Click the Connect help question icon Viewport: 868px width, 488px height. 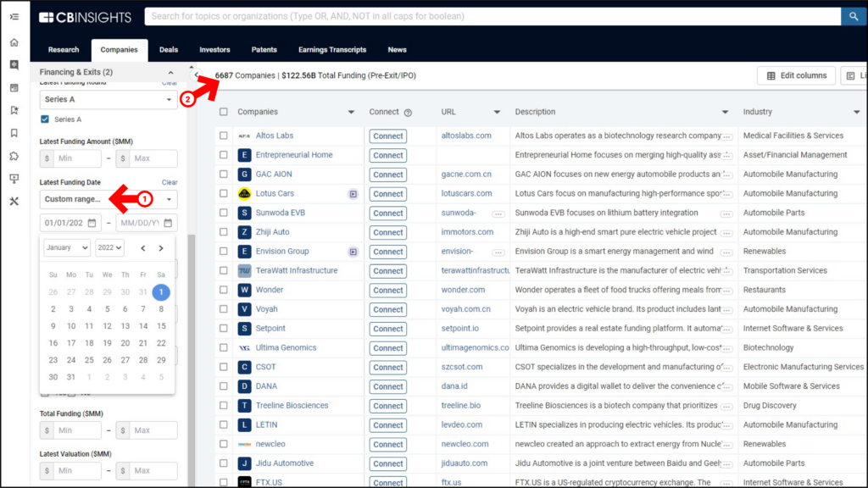408,113
